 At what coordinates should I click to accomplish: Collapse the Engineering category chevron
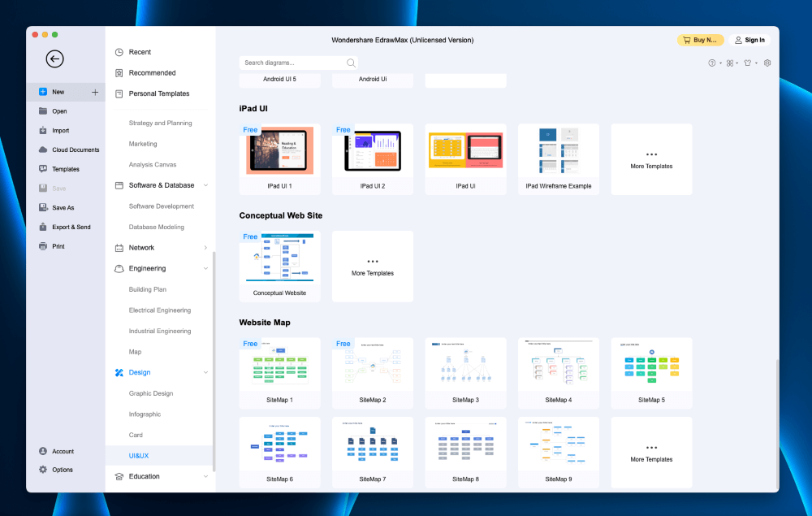pyautogui.click(x=205, y=268)
